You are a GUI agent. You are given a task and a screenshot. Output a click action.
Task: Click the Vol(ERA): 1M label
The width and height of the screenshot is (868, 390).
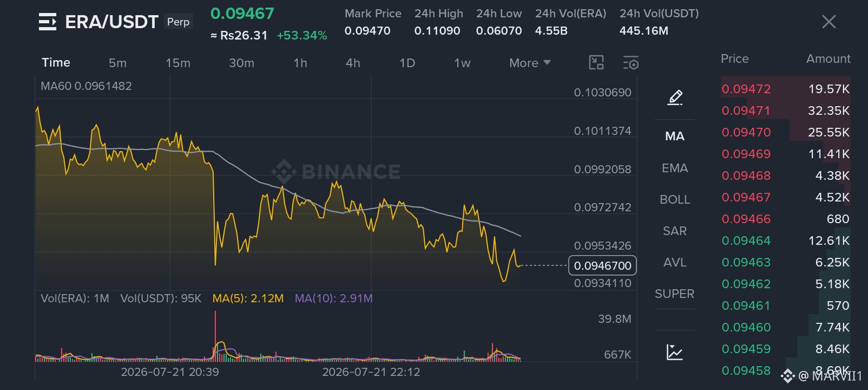coord(75,298)
